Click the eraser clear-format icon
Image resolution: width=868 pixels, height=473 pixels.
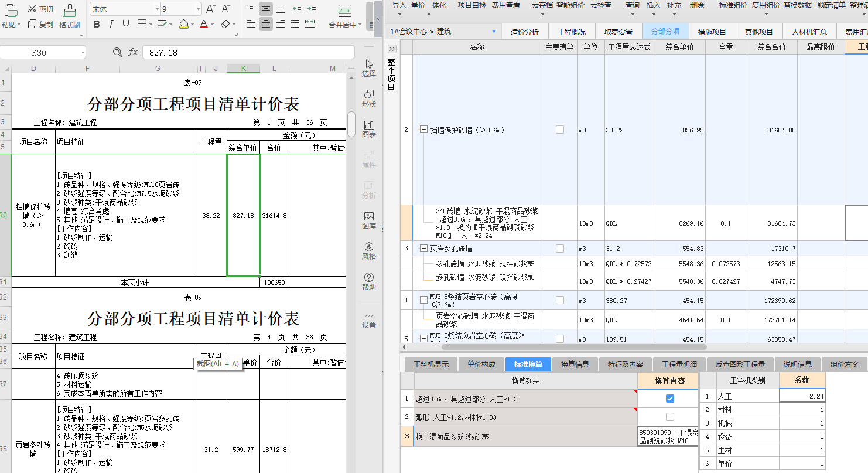point(226,25)
